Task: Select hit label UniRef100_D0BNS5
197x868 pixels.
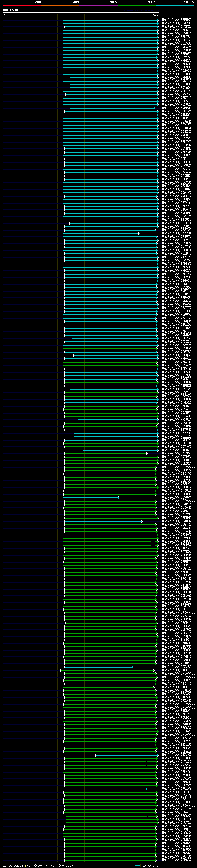Action: coord(177,839)
